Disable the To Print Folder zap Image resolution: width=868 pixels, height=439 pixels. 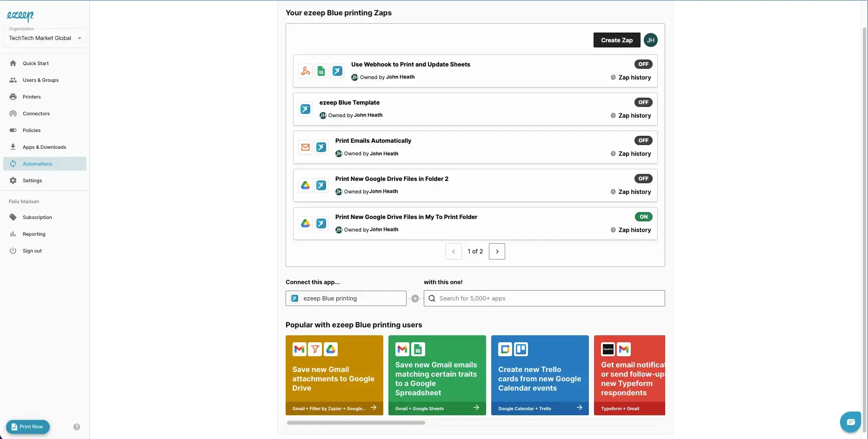pyautogui.click(x=643, y=216)
